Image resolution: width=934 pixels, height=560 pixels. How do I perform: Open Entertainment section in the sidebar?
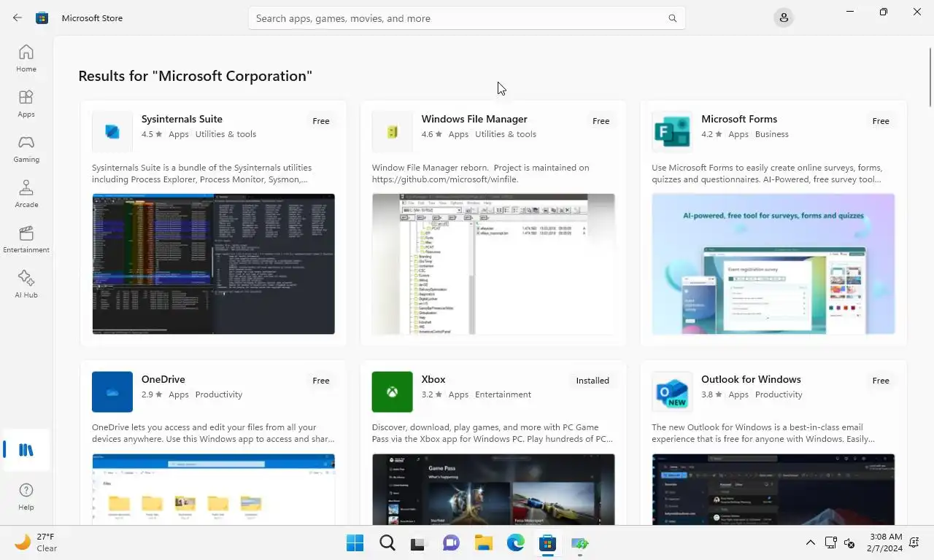pyautogui.click(x=26, y=239)
